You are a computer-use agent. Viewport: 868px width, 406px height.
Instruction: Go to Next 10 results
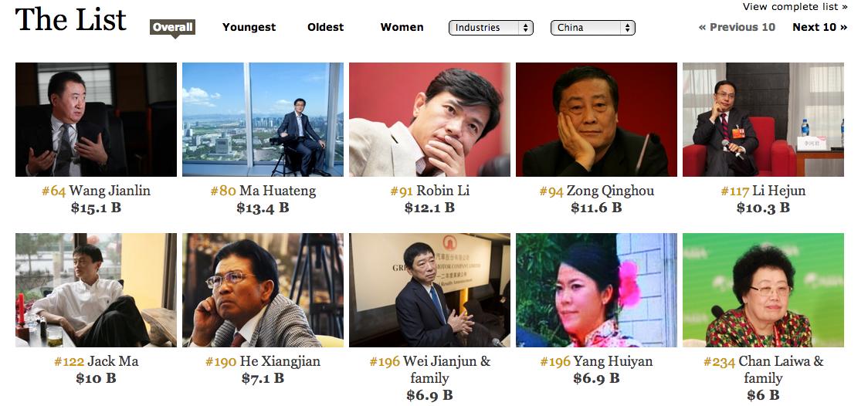(820, 27)
